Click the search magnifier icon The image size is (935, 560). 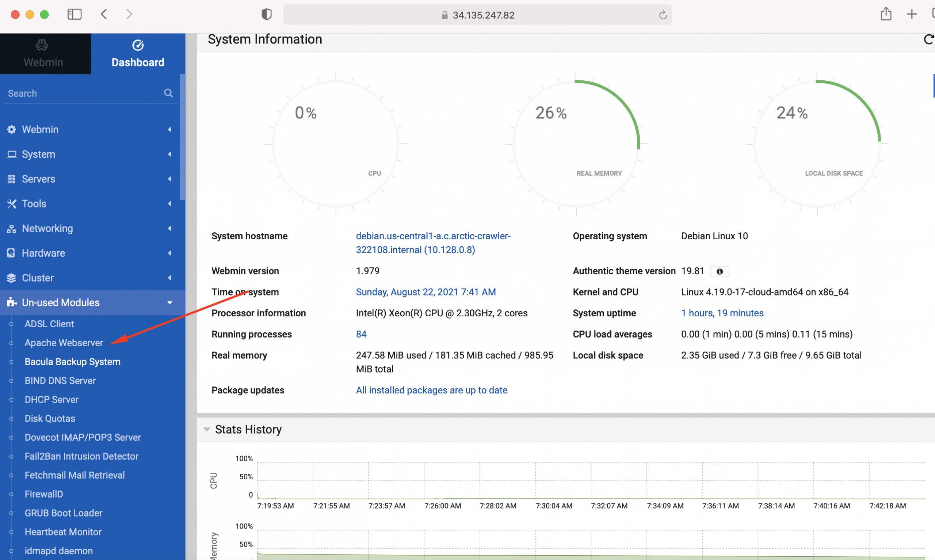pyautogui.click(x=169, y=93)
